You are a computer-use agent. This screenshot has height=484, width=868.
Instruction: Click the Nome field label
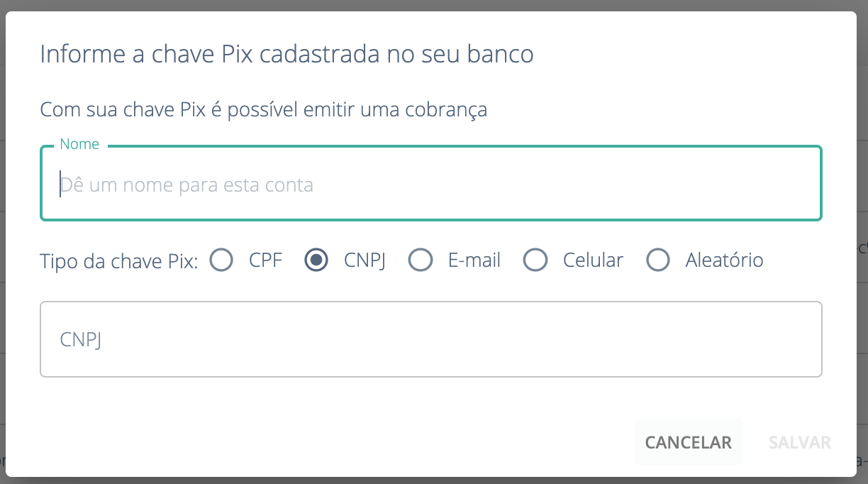[79, 143]
